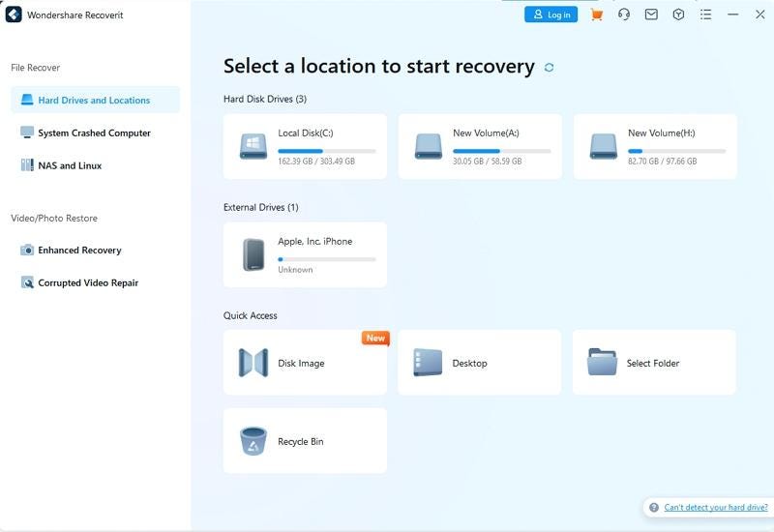Screen dimensions: 774x532
Task: Click the Corrupted Video Repair wrench icon
Action: tap(27, 282)
